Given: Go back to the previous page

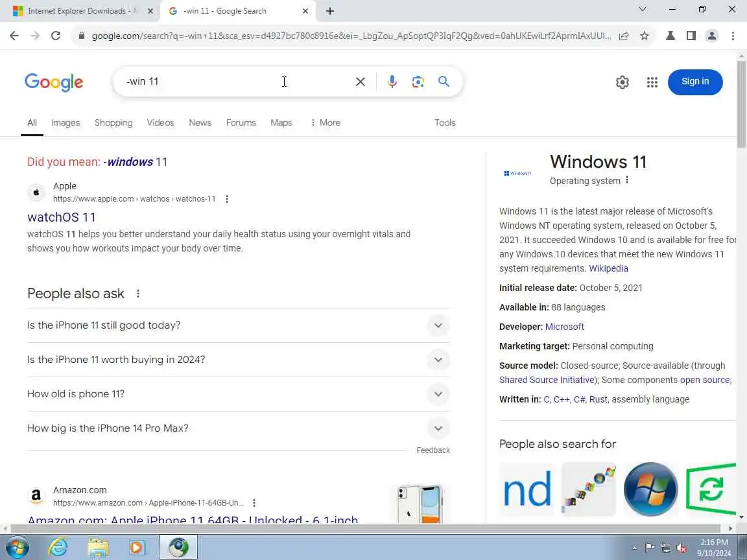Looking at the screenshot, I should click(x=14, y=36).
